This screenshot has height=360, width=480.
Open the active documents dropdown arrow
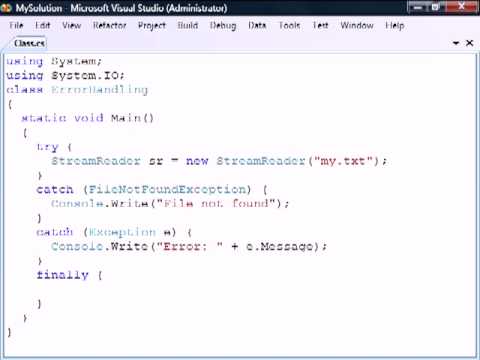coord(456,43)
